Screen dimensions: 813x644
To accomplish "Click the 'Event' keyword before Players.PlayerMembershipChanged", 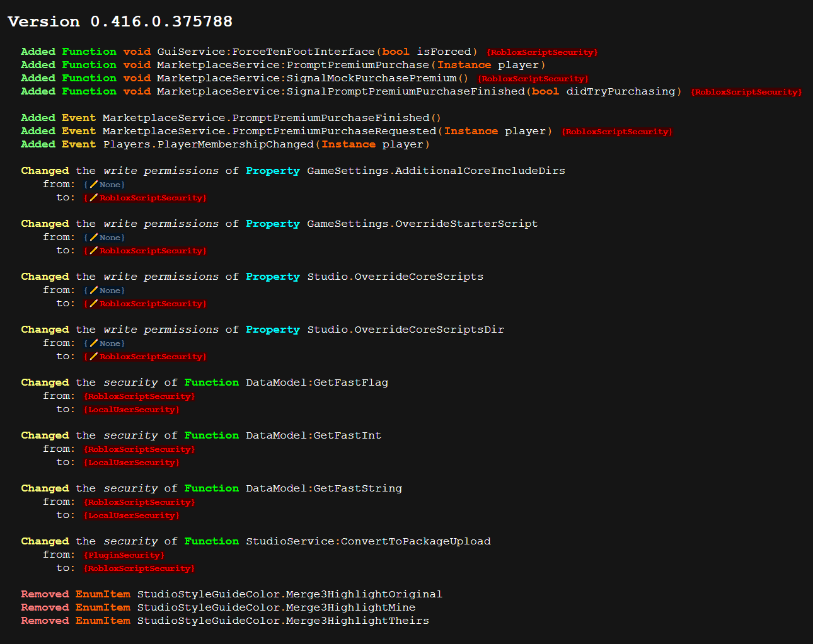I will 79,144.
